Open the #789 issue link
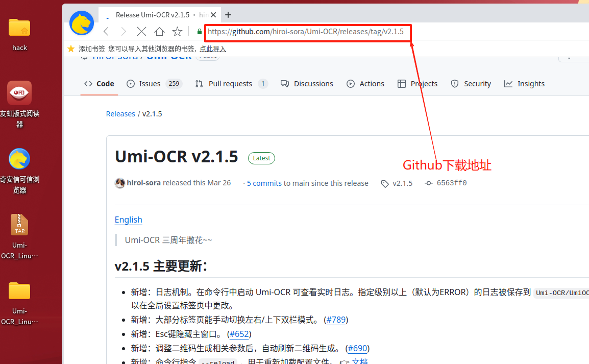 (x=336, y=320)
